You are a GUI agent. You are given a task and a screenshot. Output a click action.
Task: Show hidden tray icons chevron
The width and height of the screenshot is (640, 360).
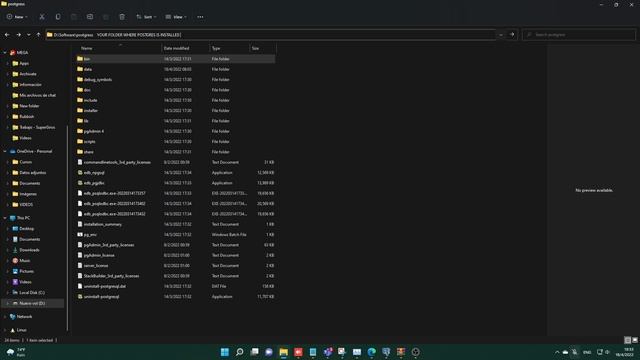tap(557, 352)
